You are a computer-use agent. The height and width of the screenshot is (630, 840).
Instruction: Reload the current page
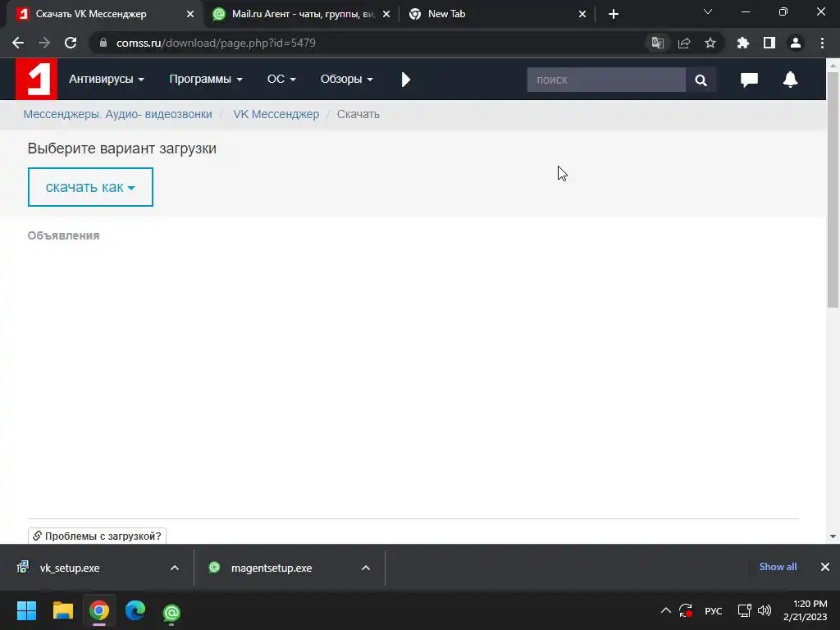tap(71, 43)
